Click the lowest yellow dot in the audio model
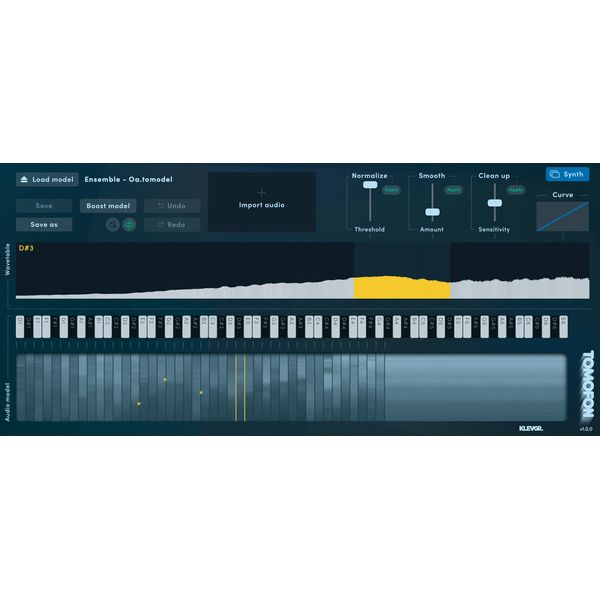 pos(139,404)
